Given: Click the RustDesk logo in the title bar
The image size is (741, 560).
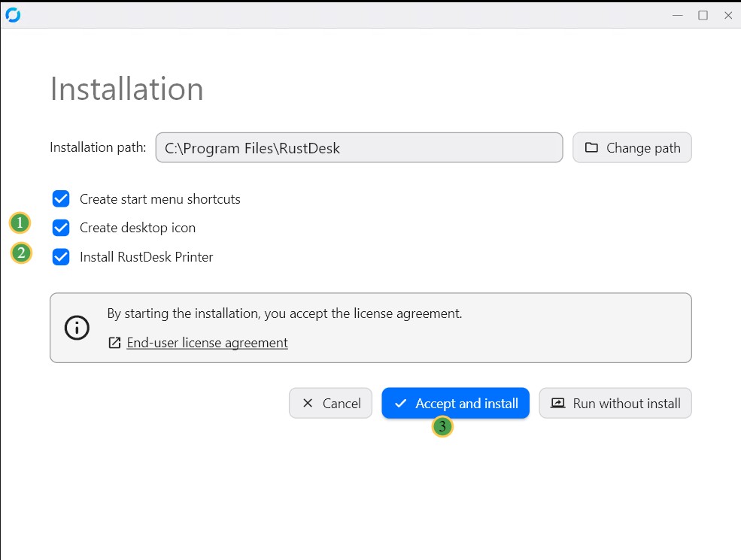Looking at the screenshot, I should [x=13, y=14].
